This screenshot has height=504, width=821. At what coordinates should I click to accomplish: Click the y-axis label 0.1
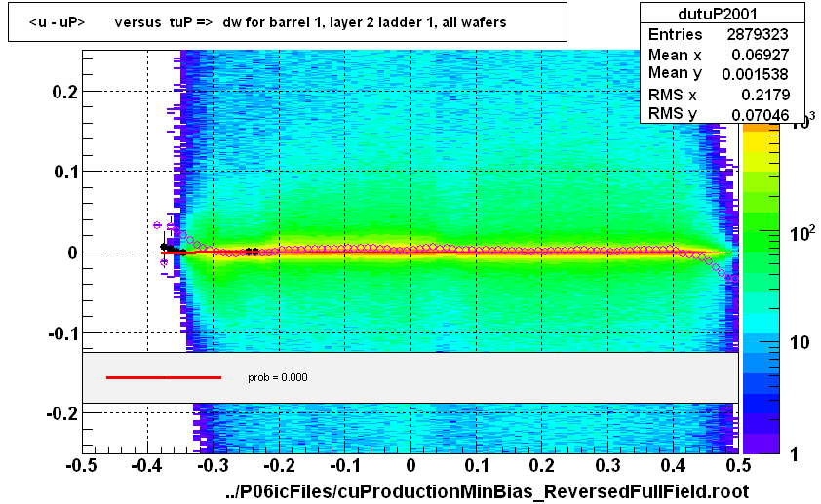65,172
